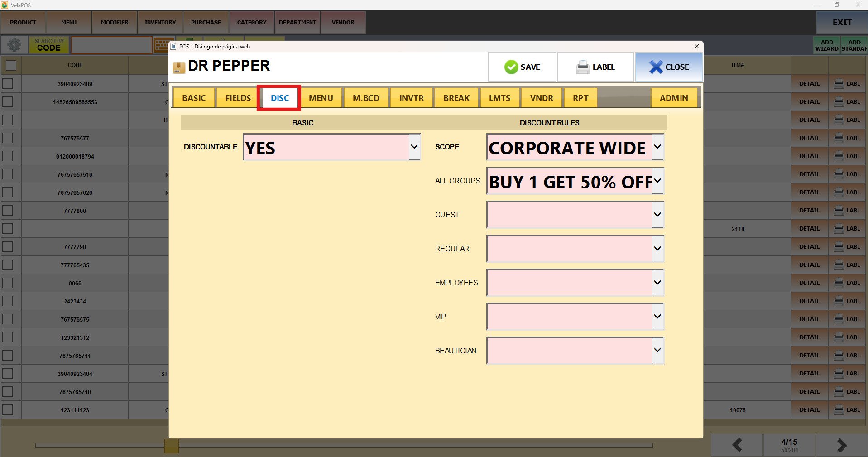The width and height of the screenshot is (868, 457).
Task: Click DETAIL button for code 9966
Action: (809, 283)
